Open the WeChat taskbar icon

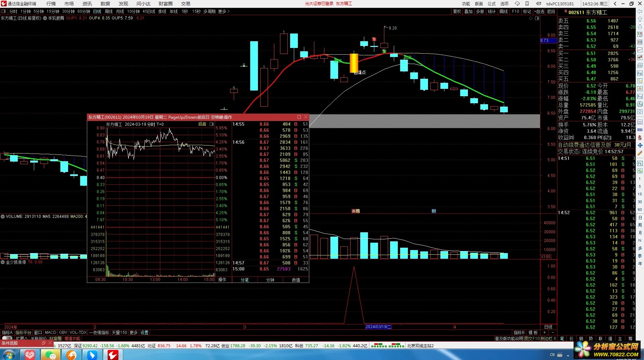pos(51,354)
